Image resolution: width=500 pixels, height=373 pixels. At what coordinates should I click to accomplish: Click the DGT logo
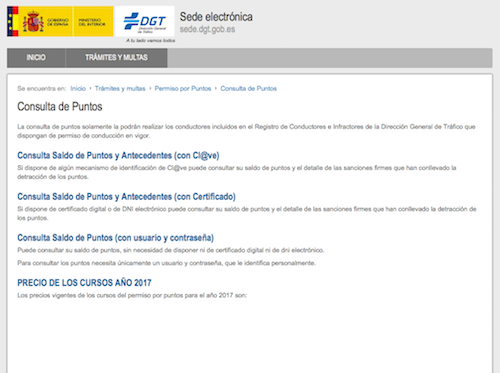[145, 21]
